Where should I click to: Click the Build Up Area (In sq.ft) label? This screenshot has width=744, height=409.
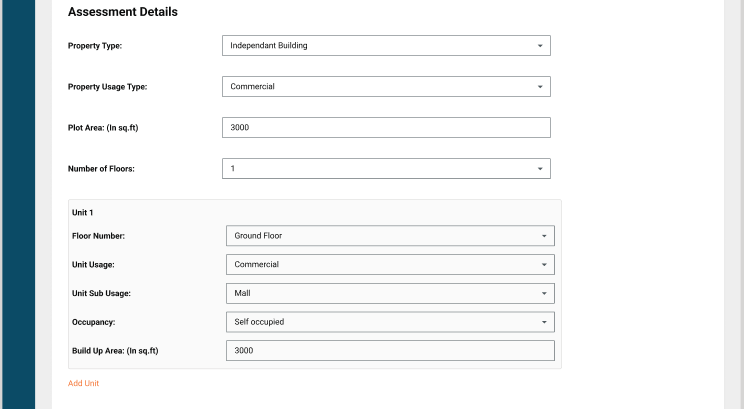click(x=116, y=351)
